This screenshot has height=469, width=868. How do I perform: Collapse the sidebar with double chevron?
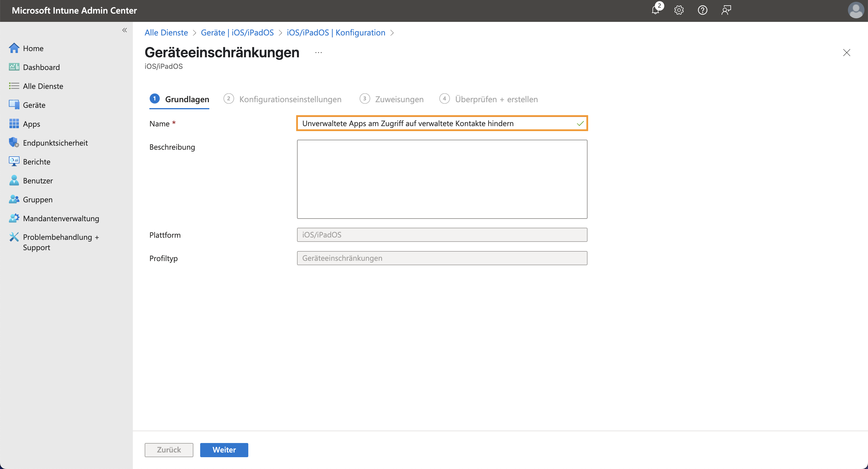pyautogui.click(x=125, y=30)
